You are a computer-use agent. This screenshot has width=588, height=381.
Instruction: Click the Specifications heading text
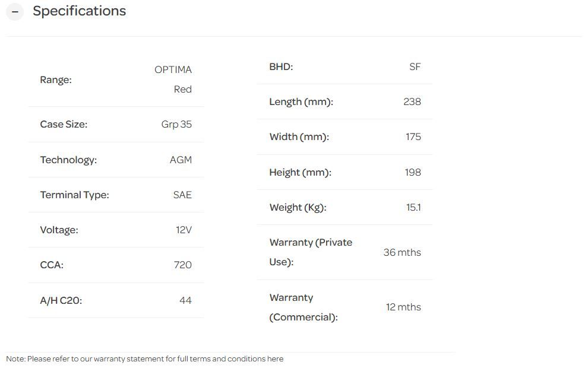79,11
